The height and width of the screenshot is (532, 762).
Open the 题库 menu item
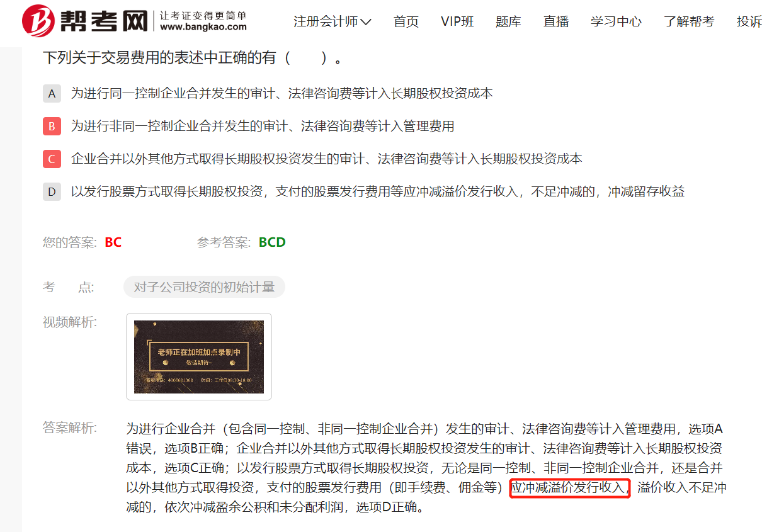[x=508, y=21]
